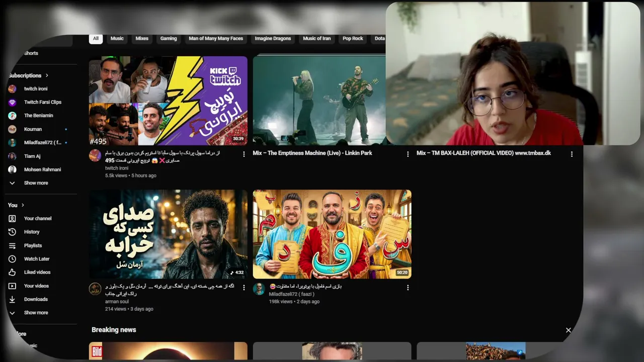Expand the Subscriptions section chevron
644x362 pixels.
pyautogui.click(x=47, y=75)
